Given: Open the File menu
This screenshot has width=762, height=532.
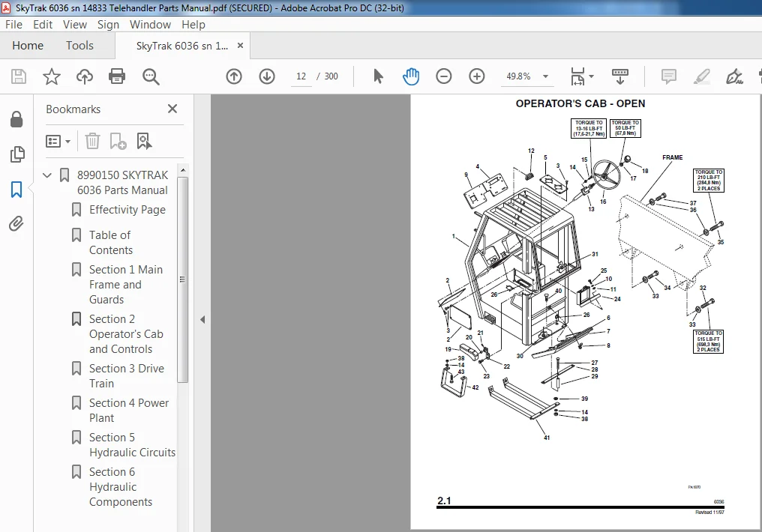Looking at the screenshot, I should [x=13, y=24].
